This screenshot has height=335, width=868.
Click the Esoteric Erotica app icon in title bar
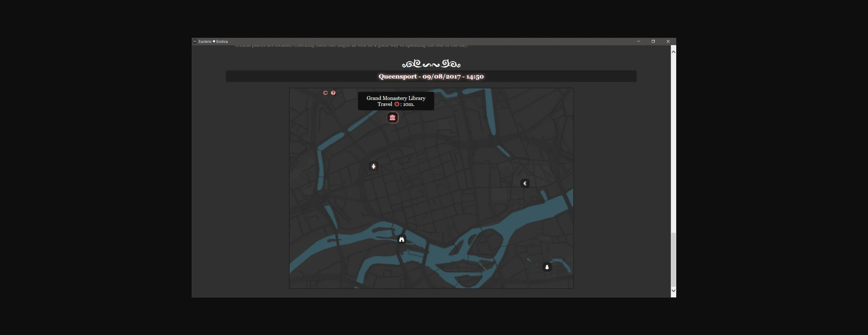(x=195, y=41)
